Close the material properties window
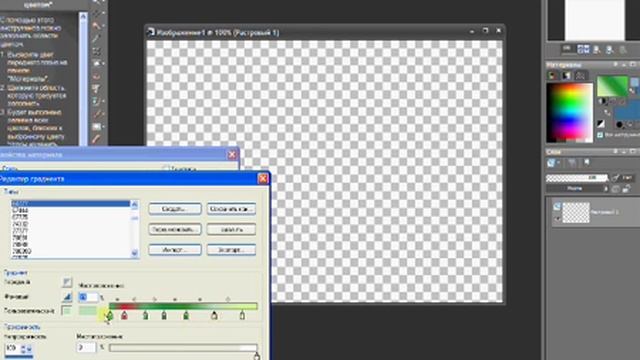Screen dimensions: 640x360 pyautogui.click(x=232, y=154)
